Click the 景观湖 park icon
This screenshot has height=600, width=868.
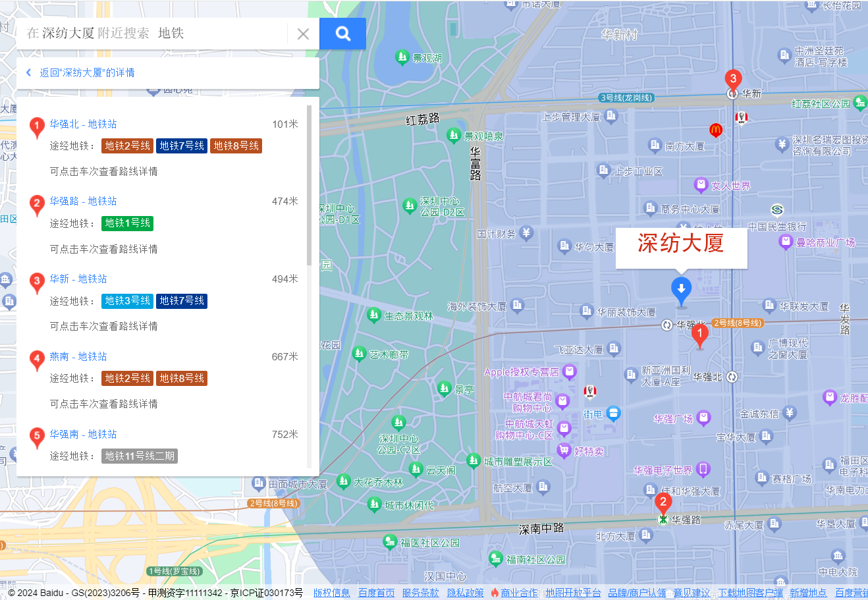coord(402,57)
